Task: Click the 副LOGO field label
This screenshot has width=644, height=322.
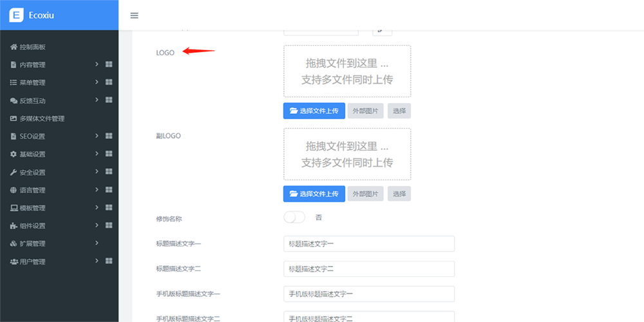Action: [168, 136]
